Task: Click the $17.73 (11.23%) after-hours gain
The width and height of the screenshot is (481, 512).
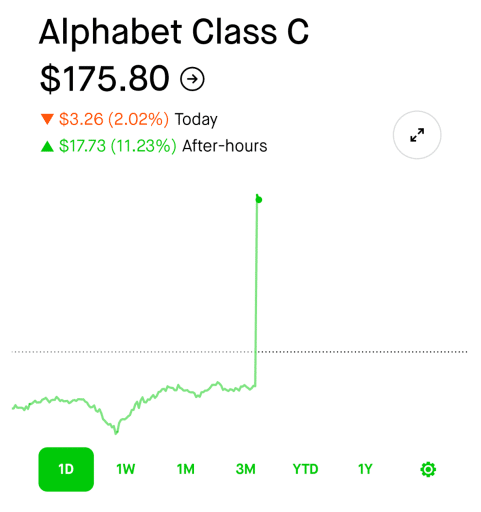Action: tap(118, 146)
